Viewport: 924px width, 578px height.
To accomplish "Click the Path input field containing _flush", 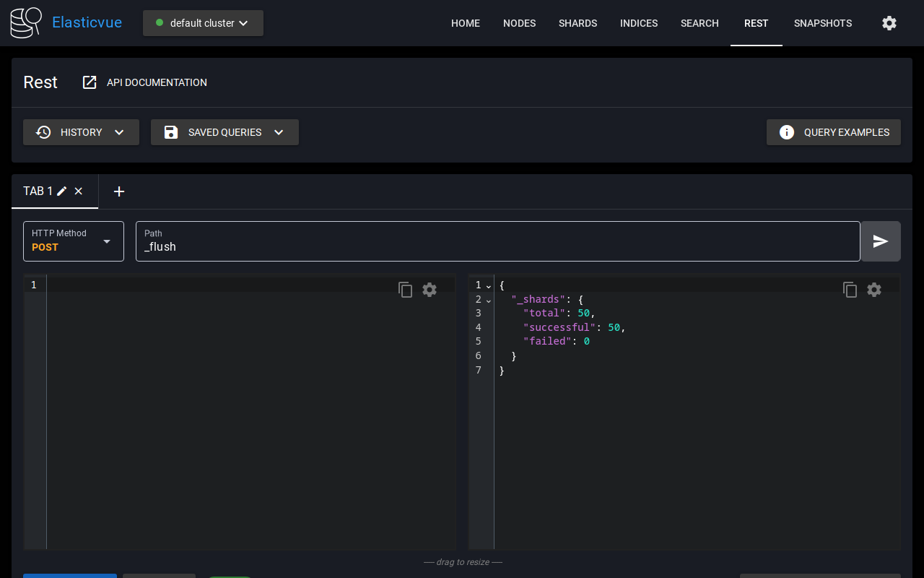I will tap(498, 246).
